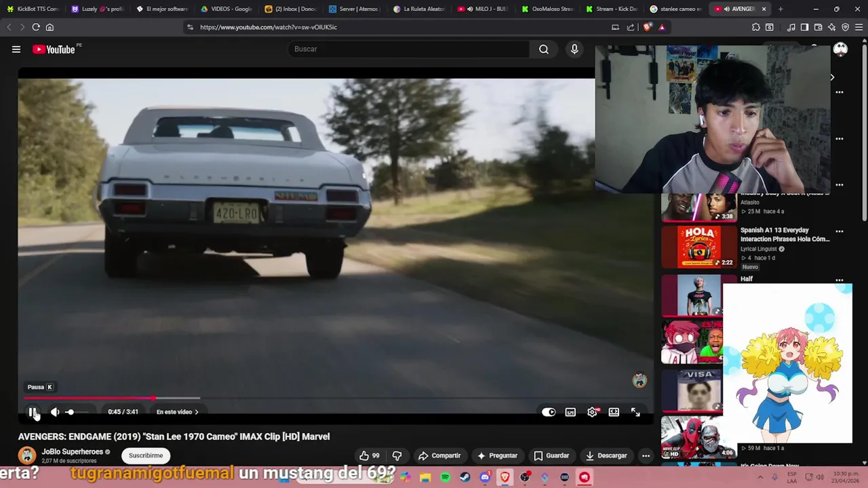The width and height of the screenshot is (868, 488).
Task: Open Spotify from the taskbar
Action: [445, 477]
